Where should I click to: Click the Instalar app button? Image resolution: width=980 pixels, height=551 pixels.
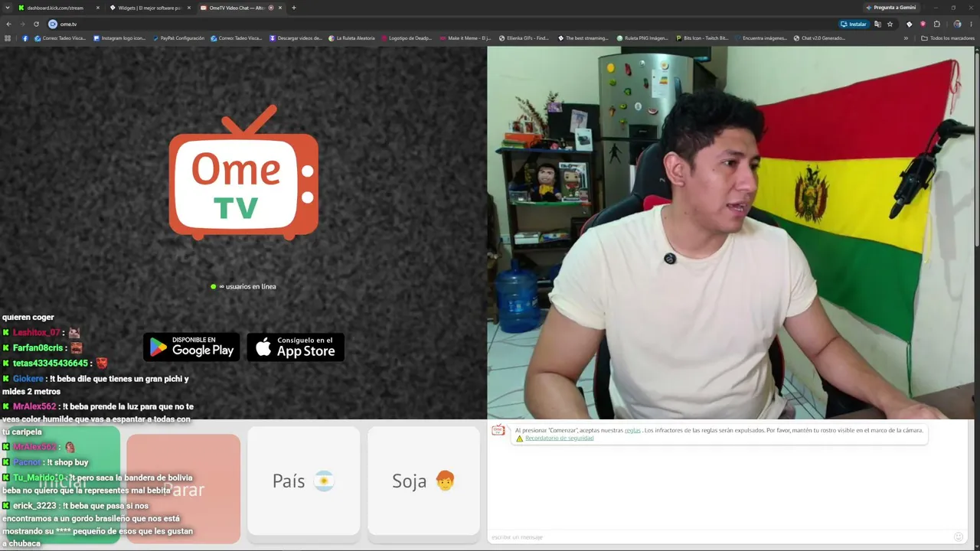click(x=854, y=24)
